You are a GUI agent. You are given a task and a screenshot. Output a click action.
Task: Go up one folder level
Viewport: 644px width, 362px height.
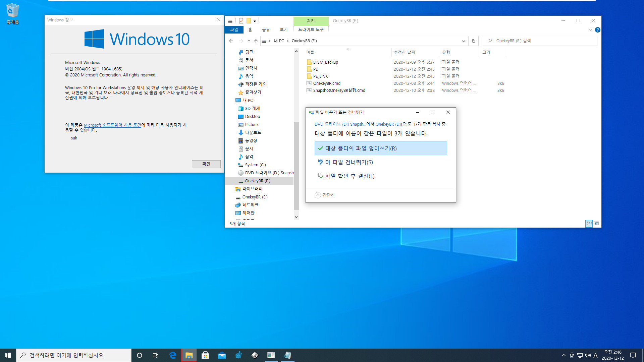click(x=256, y=41)
